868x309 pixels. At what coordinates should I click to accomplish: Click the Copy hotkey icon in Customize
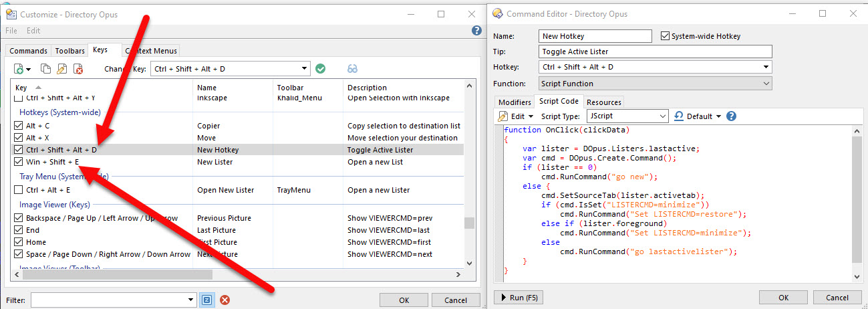45,68
